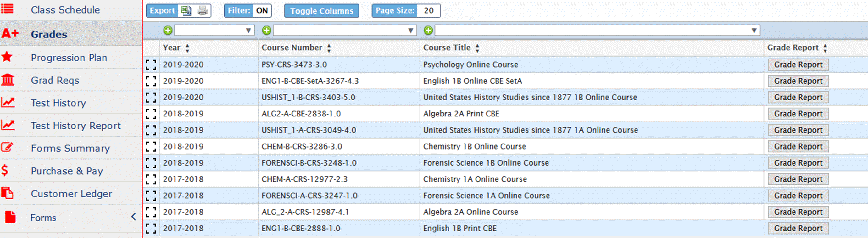Image resolution: width=868 pixels, height=238 pixels.
Task: Expand the CHEM-A-CRS-12977-2.3 row details
Action: tap(151, 179)
